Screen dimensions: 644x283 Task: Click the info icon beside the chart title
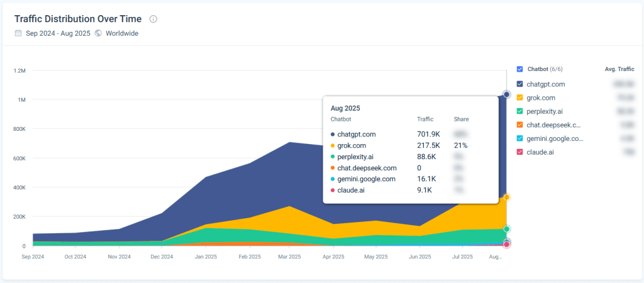153,19
